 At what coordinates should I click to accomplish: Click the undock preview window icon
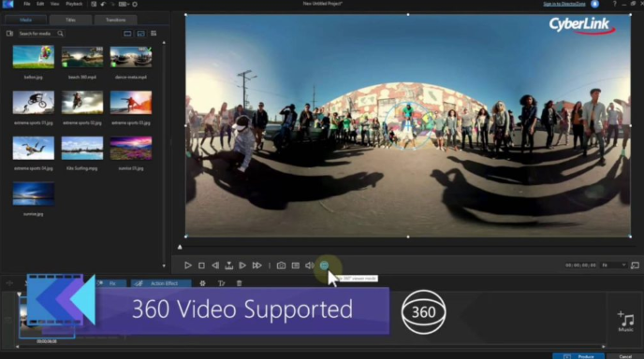pos(635,266)
